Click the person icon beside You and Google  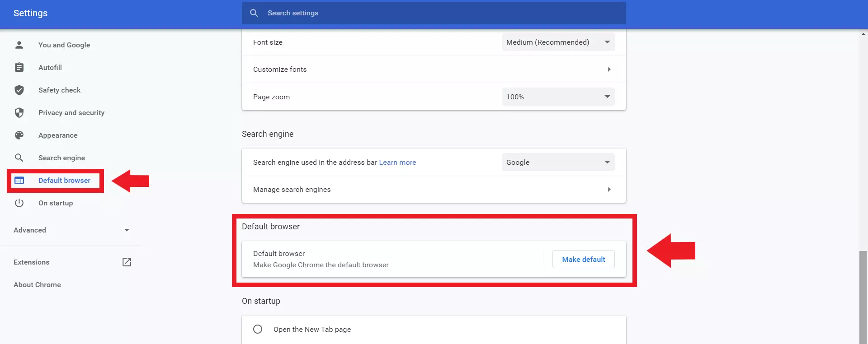click(19, 45)
